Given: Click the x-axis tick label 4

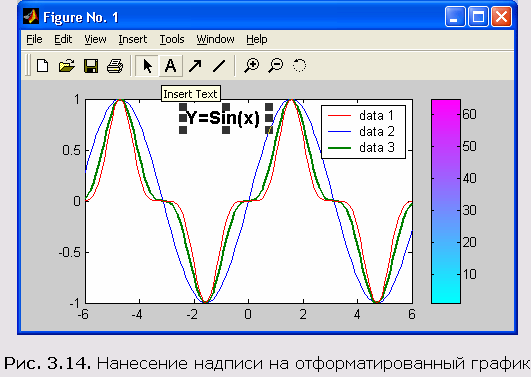Looking at the screenshot, I should (x=357, y=314).
